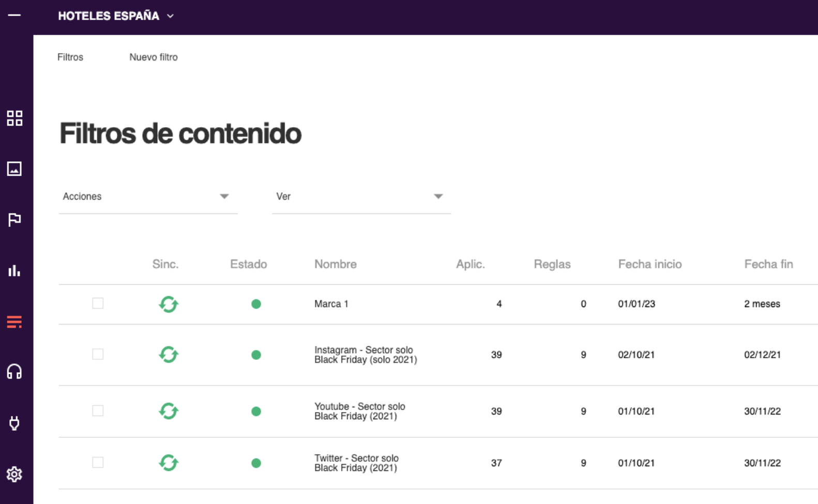Check the Marca 1 row checkbox
Image resolution: width=818 pixels, height=504 pixels.
click(x=98, y=303)
